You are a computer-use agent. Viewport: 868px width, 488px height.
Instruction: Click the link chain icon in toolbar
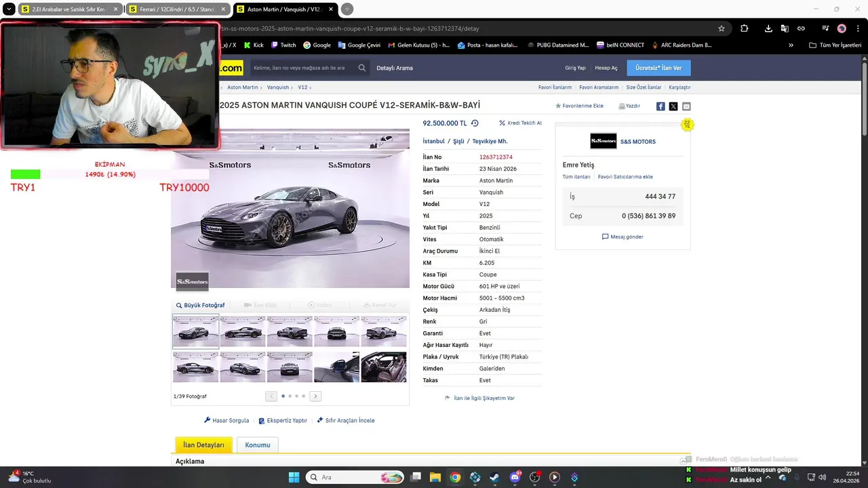tap(801, 28)
